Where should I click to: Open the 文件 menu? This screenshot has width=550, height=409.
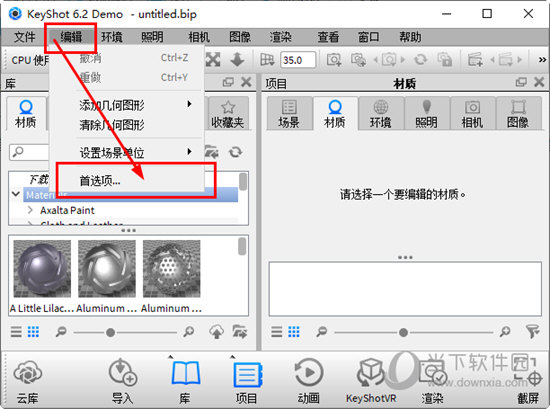pos(25,37)
